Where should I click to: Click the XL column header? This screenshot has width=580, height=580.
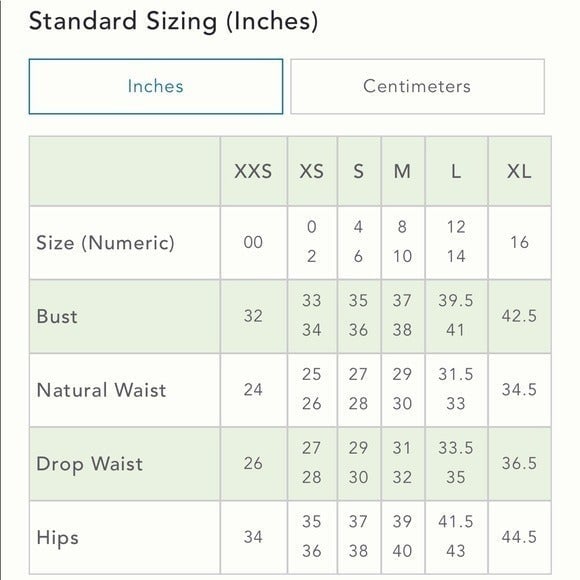tap(519, 171)
